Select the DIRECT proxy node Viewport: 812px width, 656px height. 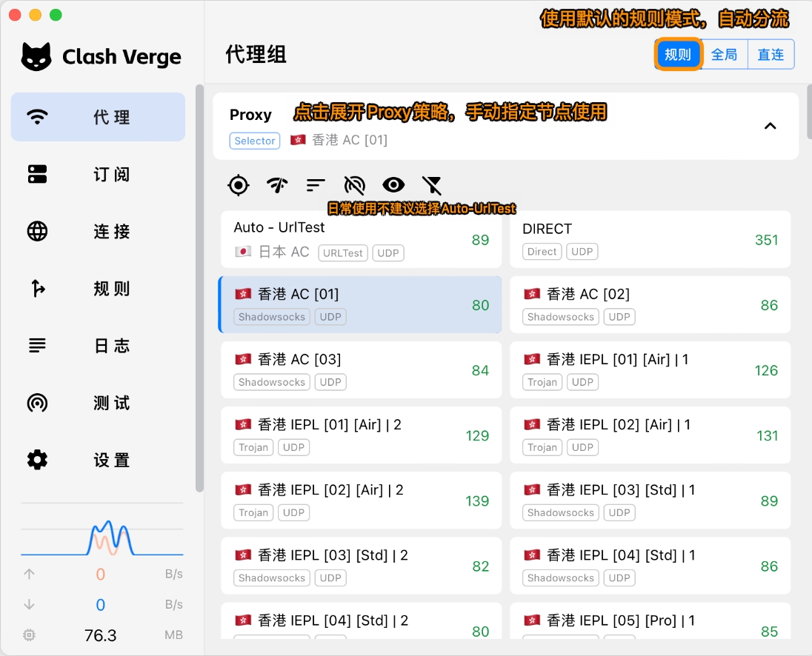[650, 240]
